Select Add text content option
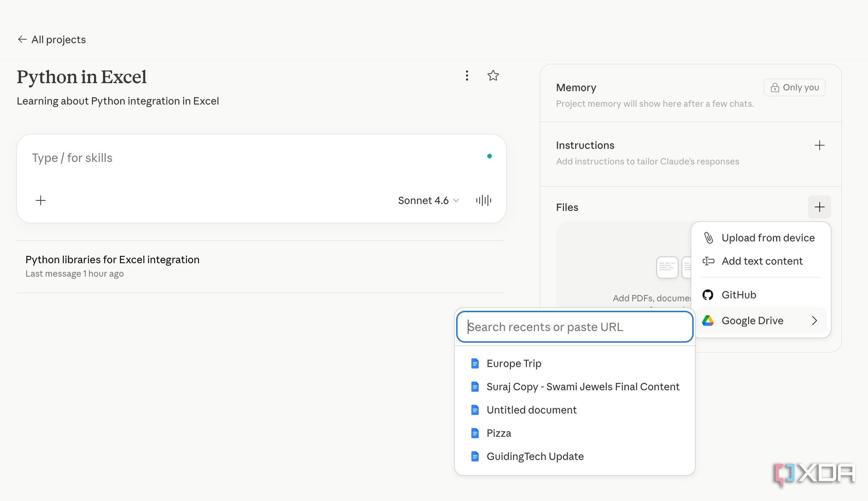Viewport: 868px width, 501px height. pos(761,261)
